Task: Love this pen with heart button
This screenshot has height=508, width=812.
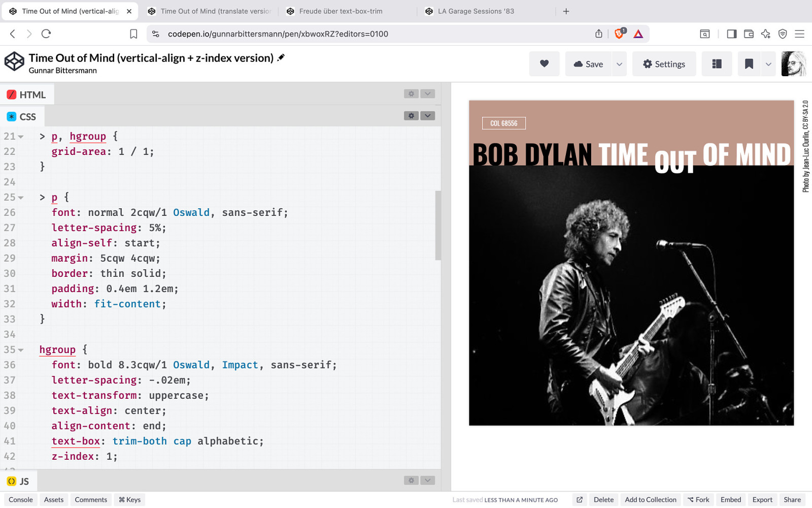Action: tap(544, 64)
